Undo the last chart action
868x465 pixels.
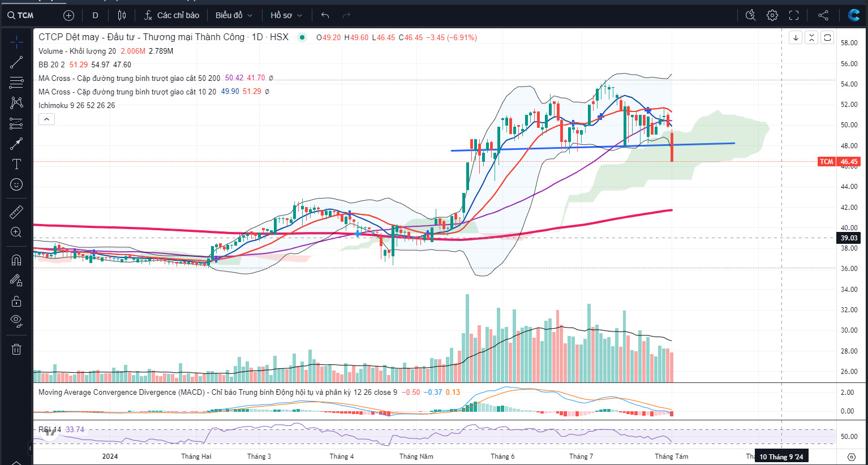(x=325, y=15)
